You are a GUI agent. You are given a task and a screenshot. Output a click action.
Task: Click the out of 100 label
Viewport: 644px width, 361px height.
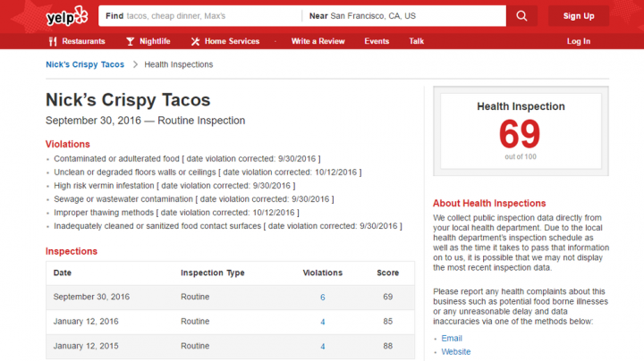pos(521,156)
